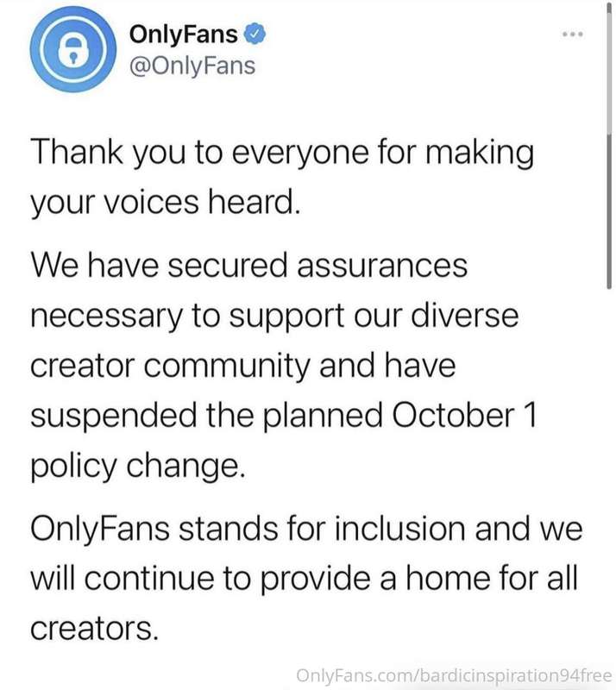
Task: Select the line "We have secured assurances"
Action: (248, 266)
